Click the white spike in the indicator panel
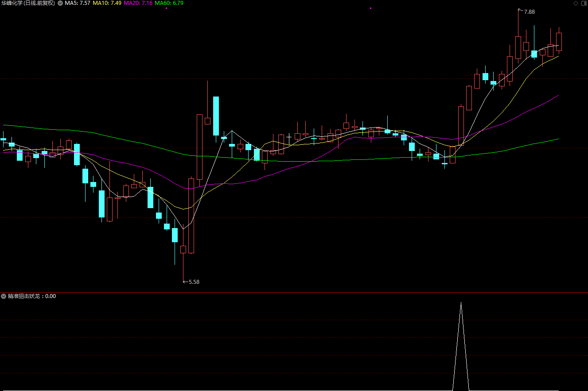Image resolution: width=588 pixels, height=391 pixels. coord(461,346)
